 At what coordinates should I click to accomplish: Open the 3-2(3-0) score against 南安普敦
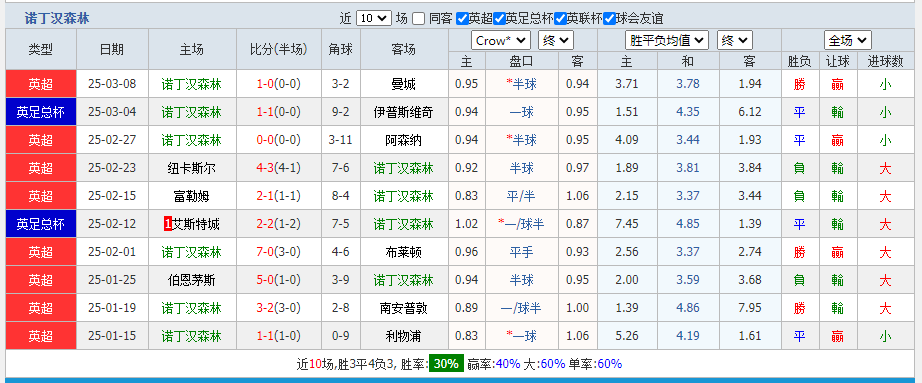279,308
